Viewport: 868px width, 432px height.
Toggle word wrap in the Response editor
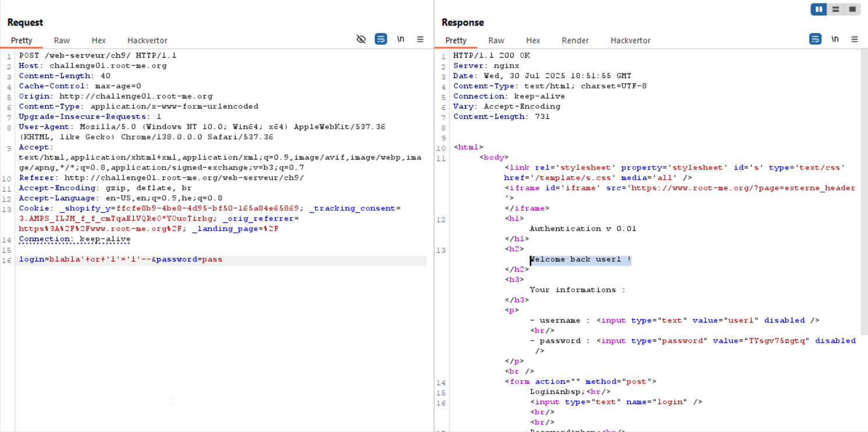pyautogui.click(x=815, y=39)
